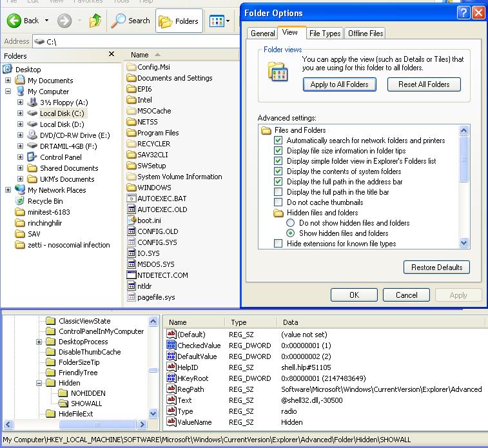Viewport: 488px width, 448px height.
Task: Expand Local Disk (C:) node
Action: [20, 113]
